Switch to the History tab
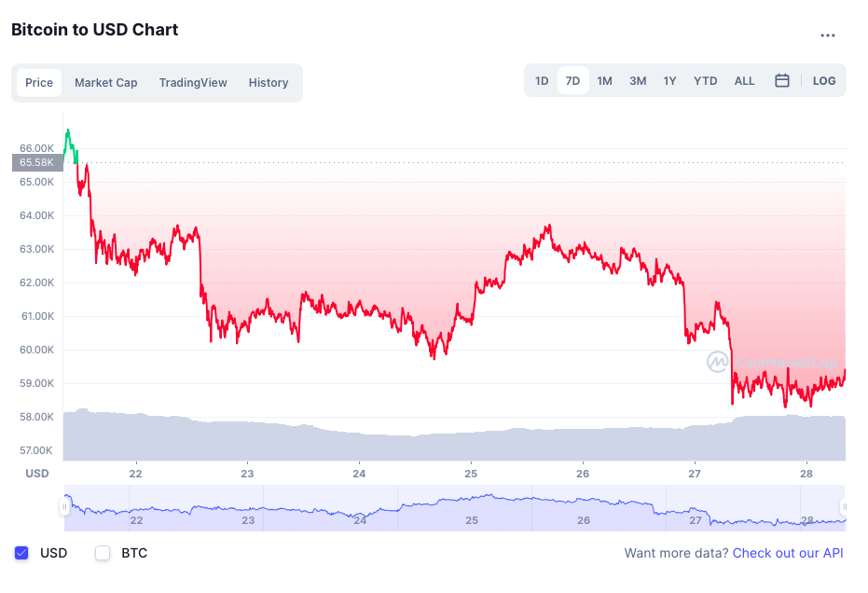868x593 pixels. pyautogui.click(x=269, y=82)
